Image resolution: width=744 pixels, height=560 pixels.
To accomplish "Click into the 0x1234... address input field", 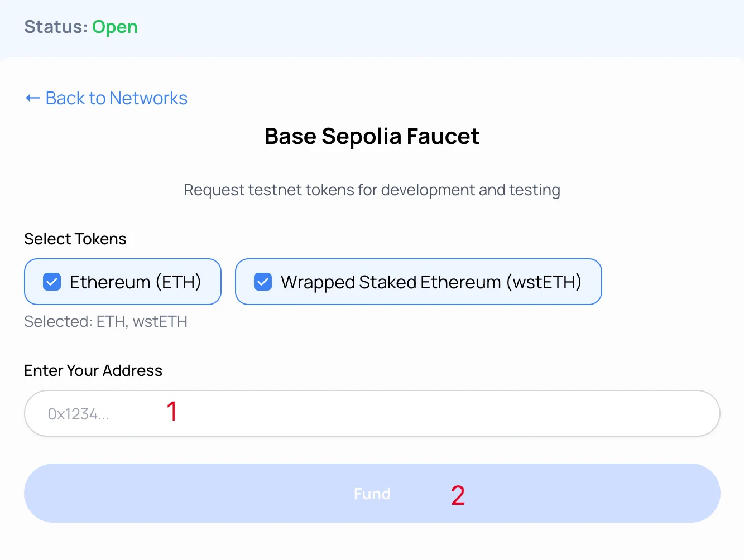I will (372, 413).
